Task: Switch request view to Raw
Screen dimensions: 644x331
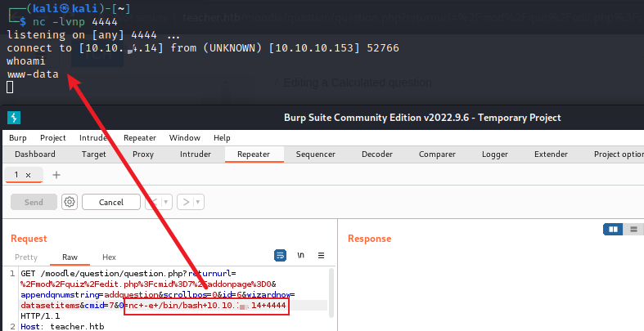Action: (x=70, y=257)
